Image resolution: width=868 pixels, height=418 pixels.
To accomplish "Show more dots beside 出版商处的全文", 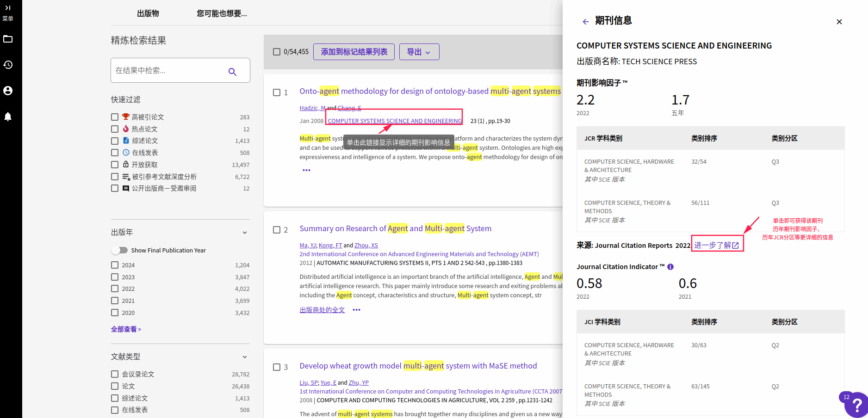I will click(356, 310).
